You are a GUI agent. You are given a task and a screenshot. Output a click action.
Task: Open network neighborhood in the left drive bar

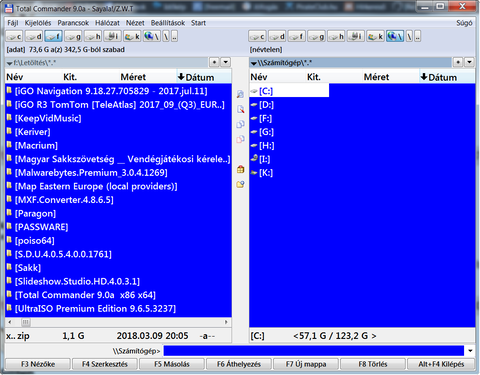click(x=152, y=36)
